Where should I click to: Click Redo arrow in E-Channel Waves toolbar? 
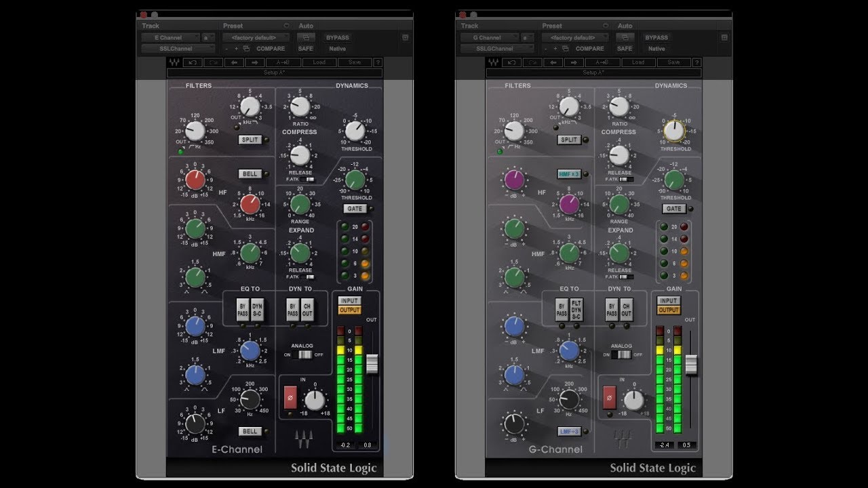[214, 62]
